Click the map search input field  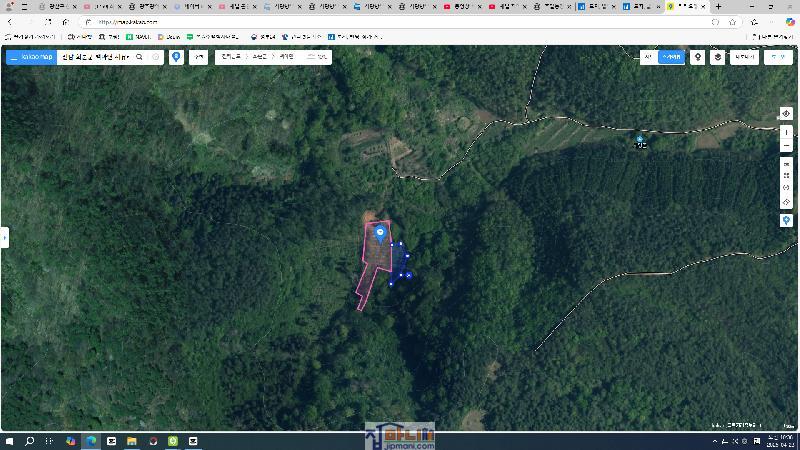click(x=95, y=58)
